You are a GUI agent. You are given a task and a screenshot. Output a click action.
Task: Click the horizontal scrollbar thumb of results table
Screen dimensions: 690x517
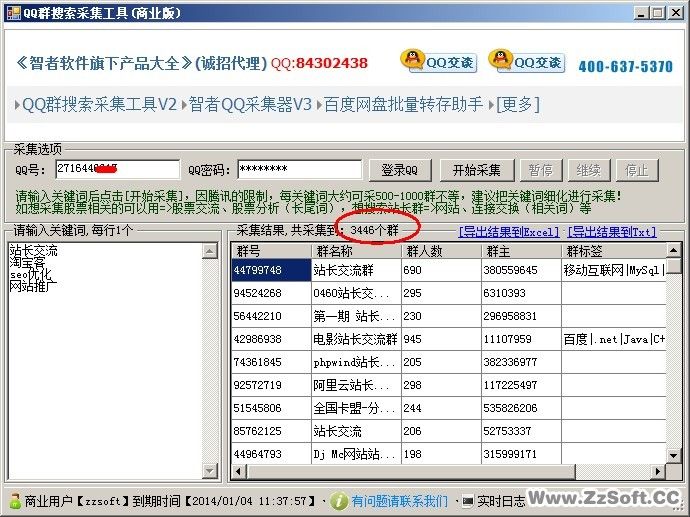[x=411, y=471]
